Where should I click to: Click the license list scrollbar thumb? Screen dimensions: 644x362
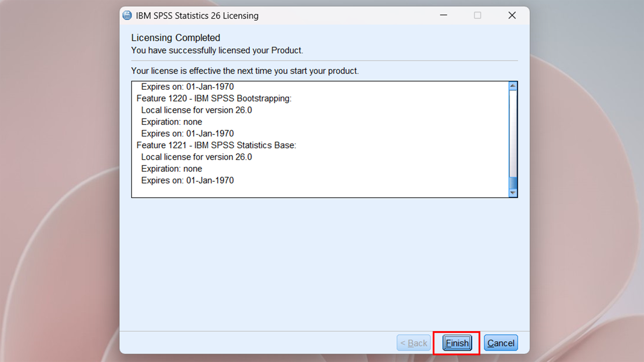tap(513, 183)
